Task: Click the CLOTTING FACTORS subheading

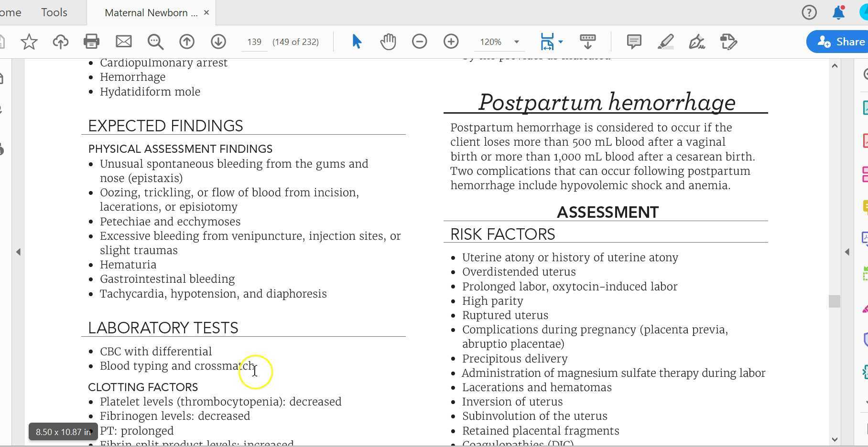Action: pyautogui.click(x=143, y=387)
